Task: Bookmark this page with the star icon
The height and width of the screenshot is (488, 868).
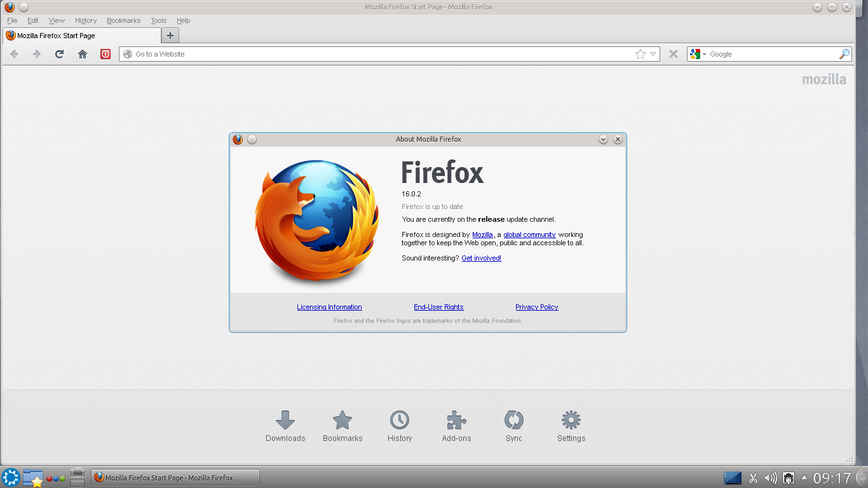Action: [641, 54]
